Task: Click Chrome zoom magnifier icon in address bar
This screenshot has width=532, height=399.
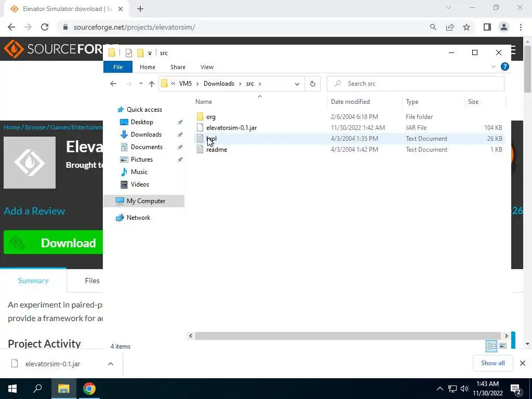Action: [433, 27]
